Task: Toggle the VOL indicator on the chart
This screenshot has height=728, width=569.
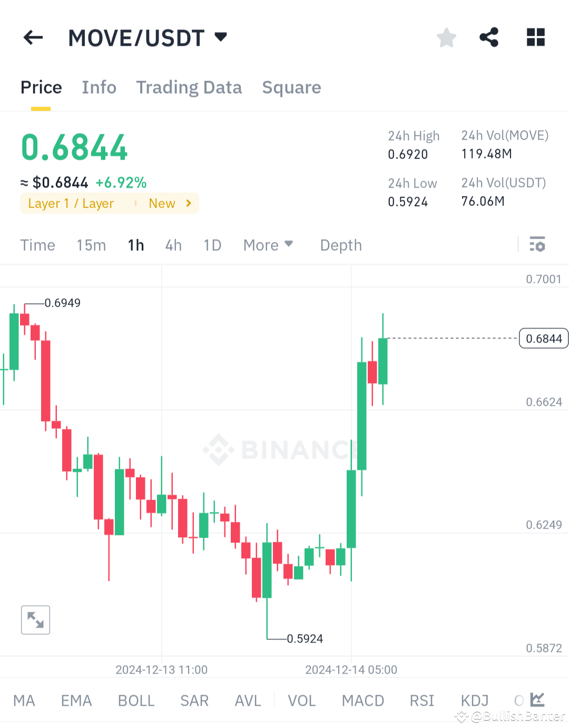Action: pyautogui.click(x=301, y=700)
